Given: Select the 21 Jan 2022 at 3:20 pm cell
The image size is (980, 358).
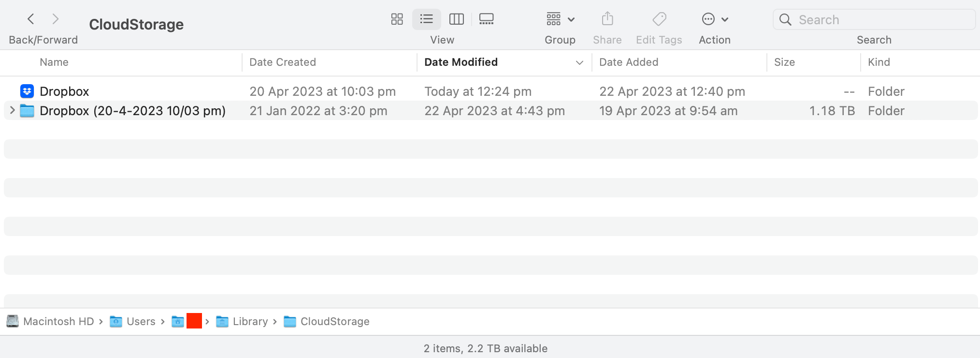Looking at the screenshot, I should tap(318, 111).
